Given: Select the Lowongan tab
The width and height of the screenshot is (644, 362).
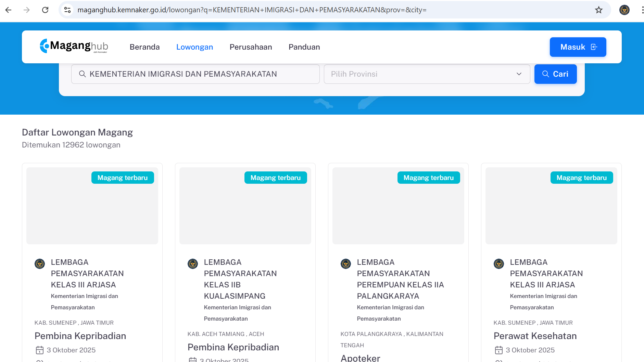Looking at the screenshot, I should coord(194,47).
